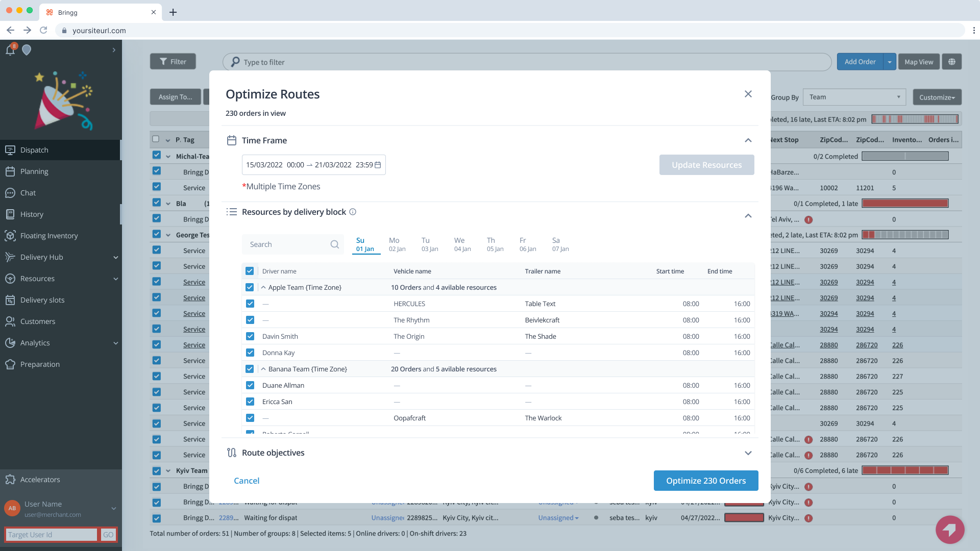The image size is (980, 551).
Task: Expand the Route objectives section
Action: tap(748, 453)
